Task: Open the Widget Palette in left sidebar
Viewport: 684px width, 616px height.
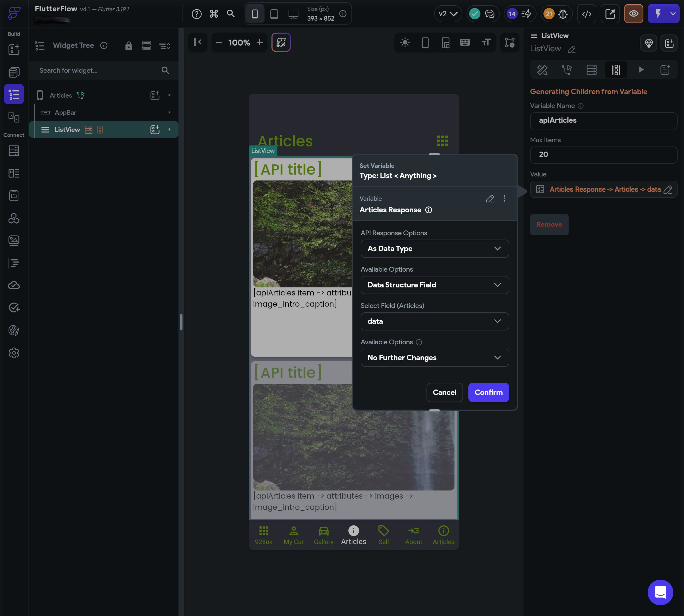Action: (x=14, y=50)
